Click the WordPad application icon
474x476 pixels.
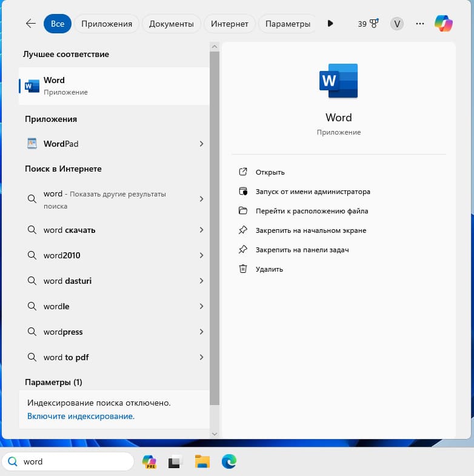(x=32, y=143)
